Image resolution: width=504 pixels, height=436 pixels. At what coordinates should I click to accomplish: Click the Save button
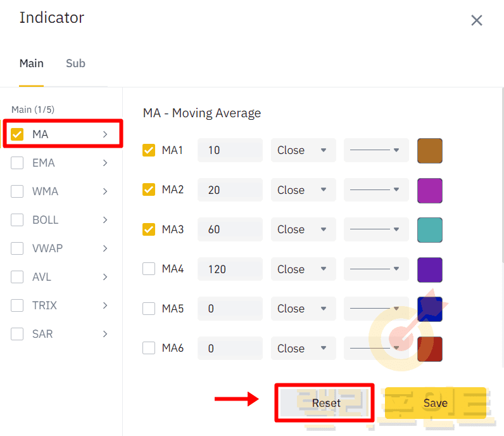435,403
